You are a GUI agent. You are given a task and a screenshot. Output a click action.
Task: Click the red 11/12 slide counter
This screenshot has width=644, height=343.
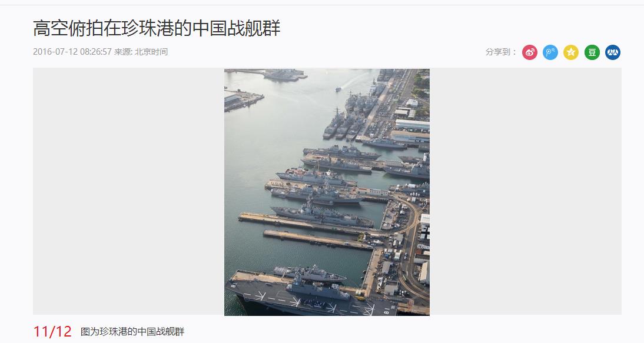52,331
